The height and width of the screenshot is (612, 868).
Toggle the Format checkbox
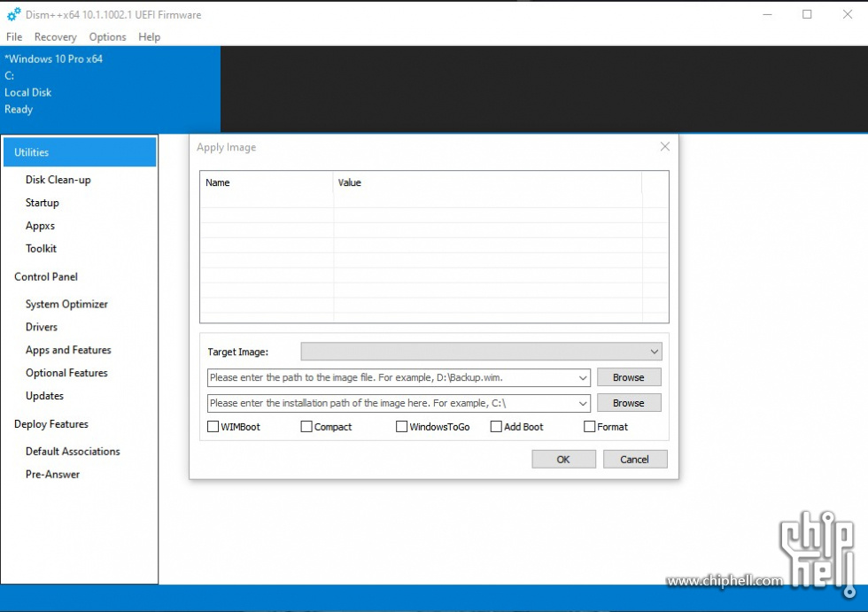tap(589, 427)
